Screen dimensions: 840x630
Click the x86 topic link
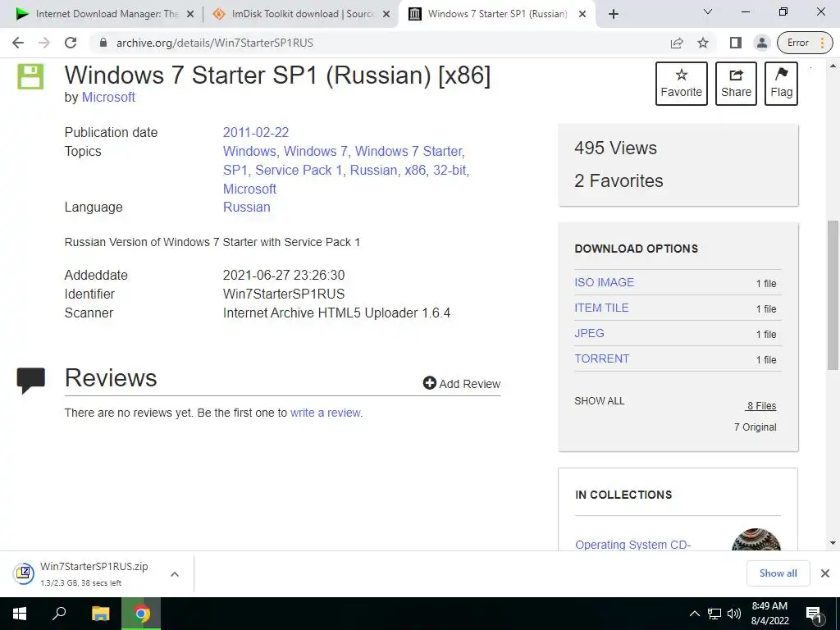point(415,170)
